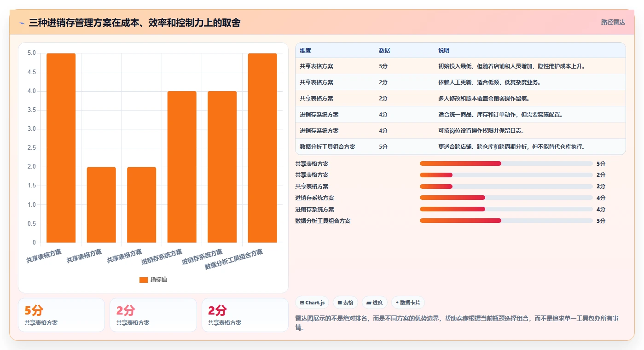Click the 5分 value beside the 数据分析工具组合方案 progress bar
Viewport: 644px width, 350px height.
pos(601,221)
